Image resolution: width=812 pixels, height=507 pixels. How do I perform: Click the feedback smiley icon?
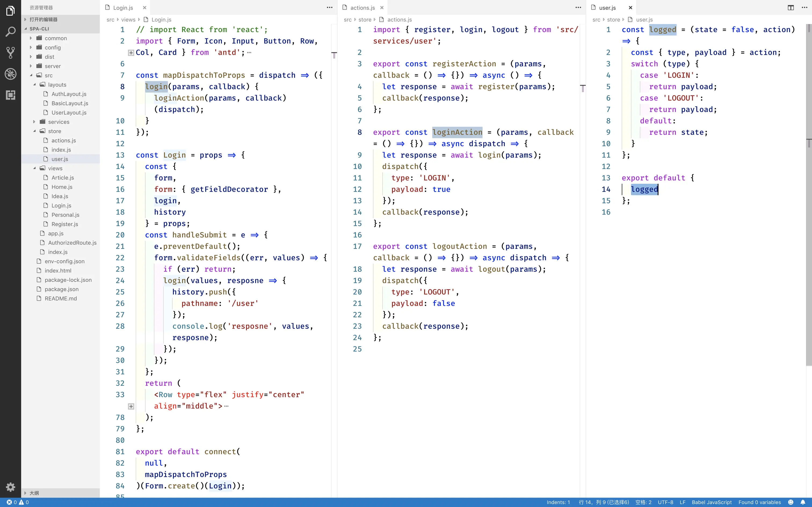click(791, 502)
